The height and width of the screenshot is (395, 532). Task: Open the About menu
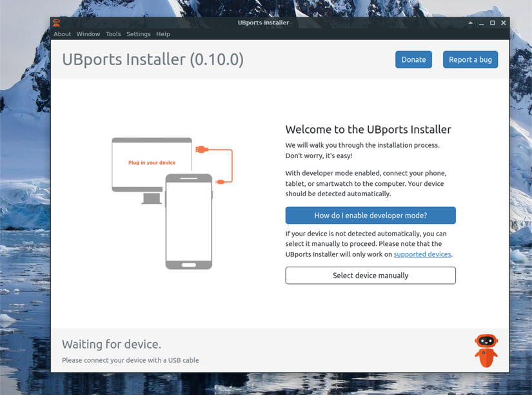[62, 34]
